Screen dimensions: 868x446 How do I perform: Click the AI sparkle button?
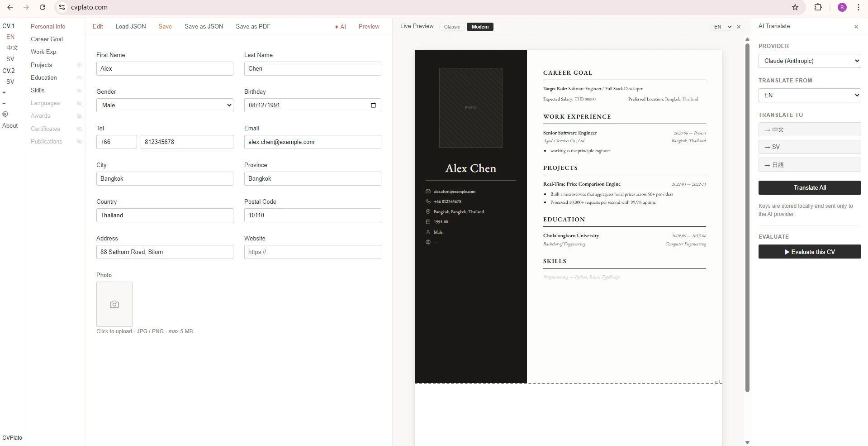[x=340, y=27]
